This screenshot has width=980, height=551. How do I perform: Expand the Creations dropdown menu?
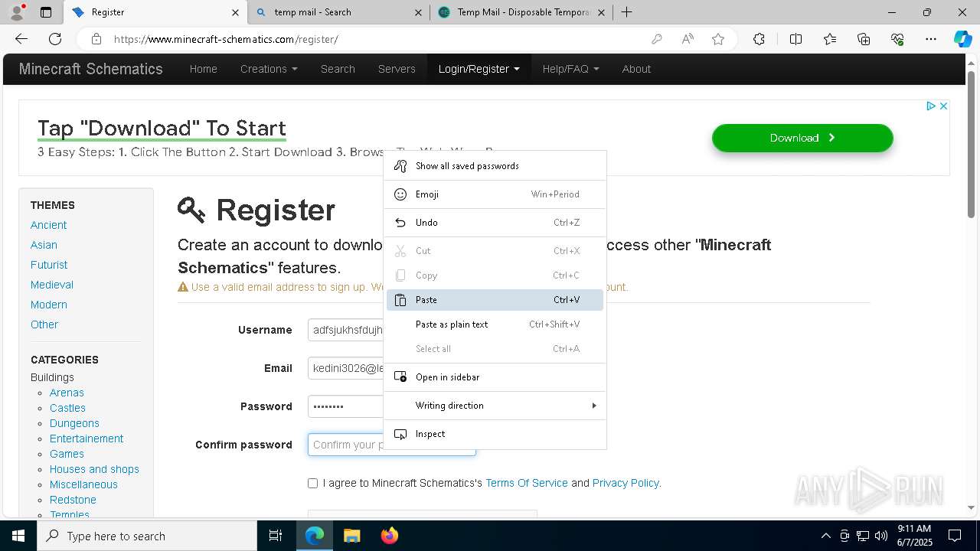[x=269, y=69]
